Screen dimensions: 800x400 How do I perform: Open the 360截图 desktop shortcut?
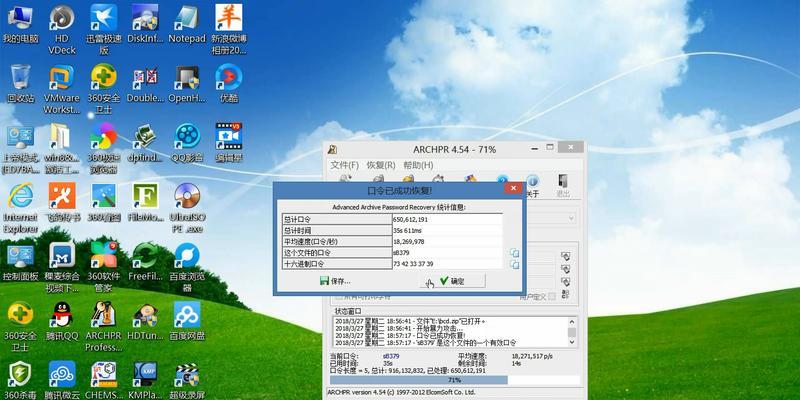tap(104, 203)
